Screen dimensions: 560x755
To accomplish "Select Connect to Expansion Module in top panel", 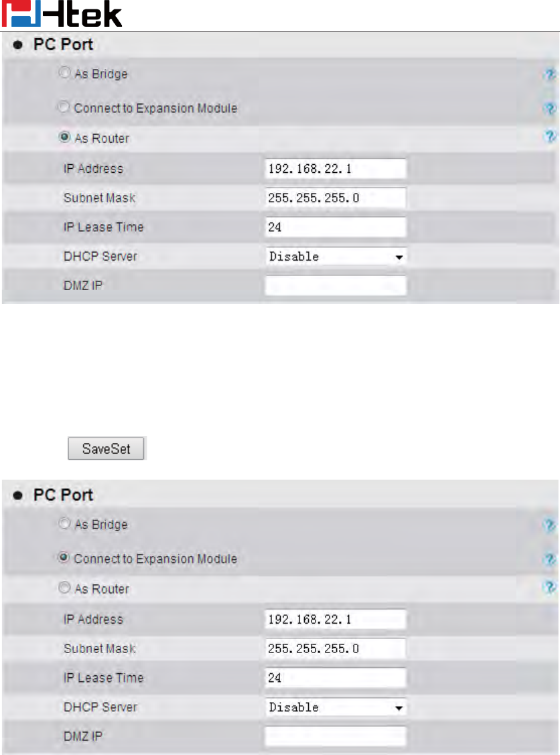I will (64, 107).
